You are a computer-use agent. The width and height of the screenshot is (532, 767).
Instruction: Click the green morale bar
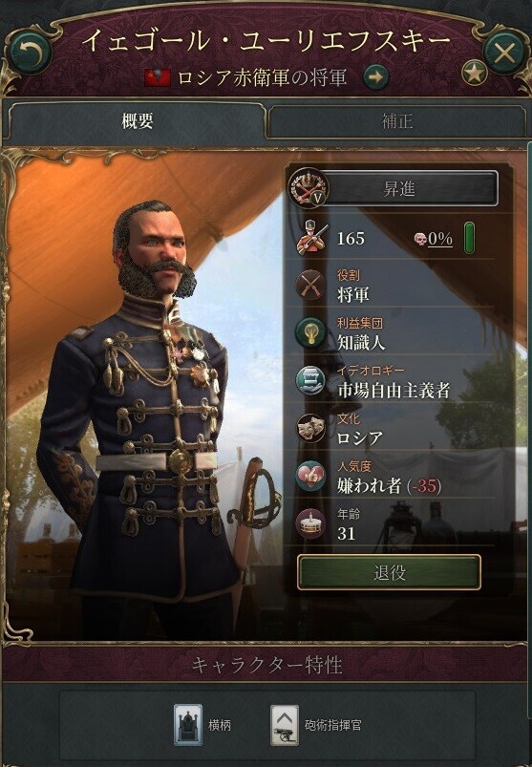pos(468,238)
